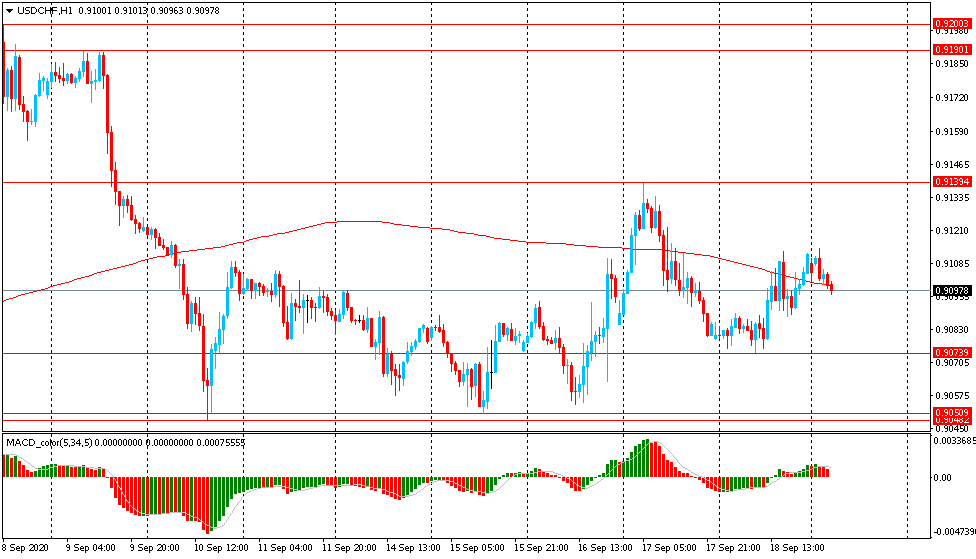Select the 0.90739 support level label

(x=953, y=353)
